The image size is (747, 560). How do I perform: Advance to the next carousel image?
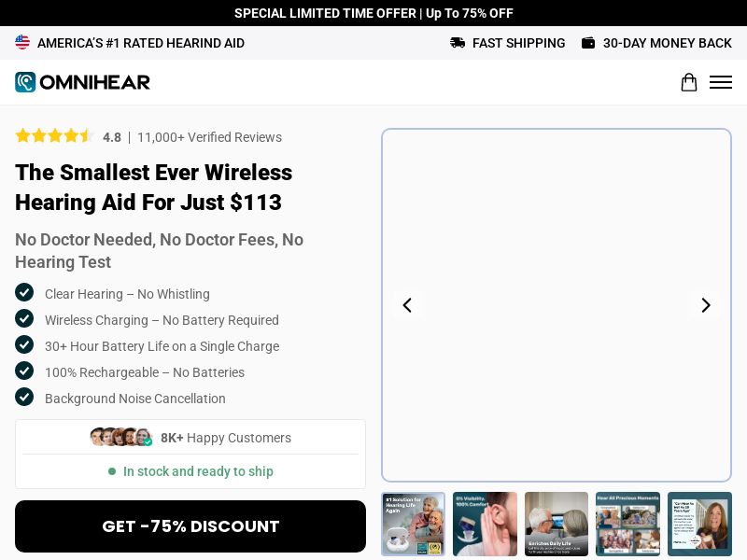[x=706, y=305]
